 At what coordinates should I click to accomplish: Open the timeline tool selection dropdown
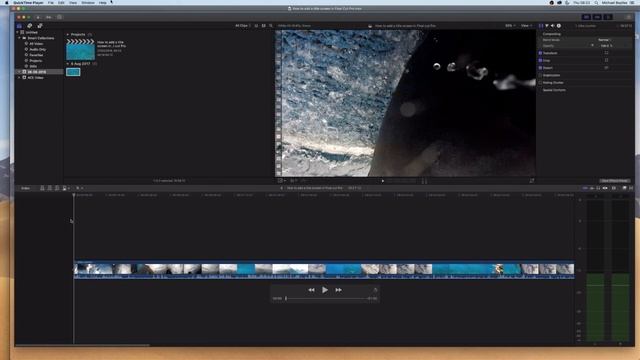pos(79,188)
